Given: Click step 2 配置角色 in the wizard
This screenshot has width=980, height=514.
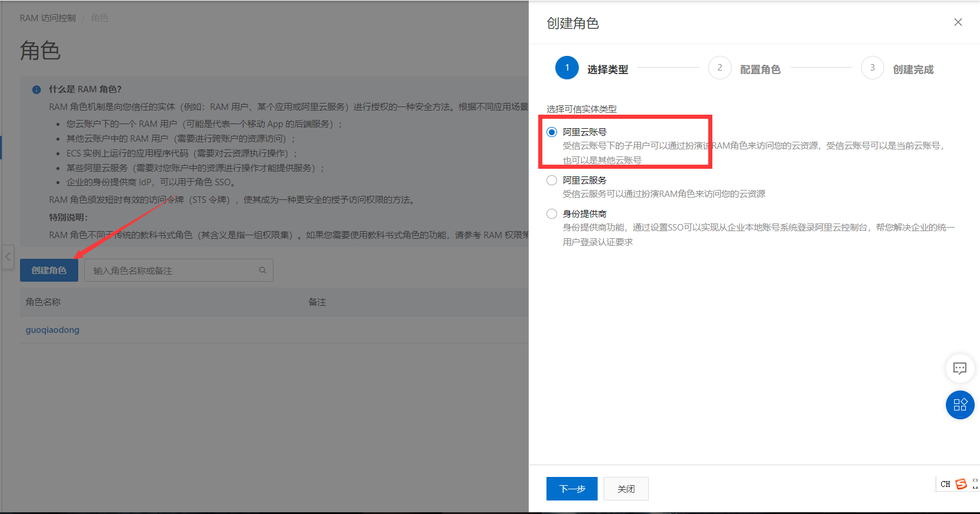Looking at the screenshot, I should coord(745,68).
